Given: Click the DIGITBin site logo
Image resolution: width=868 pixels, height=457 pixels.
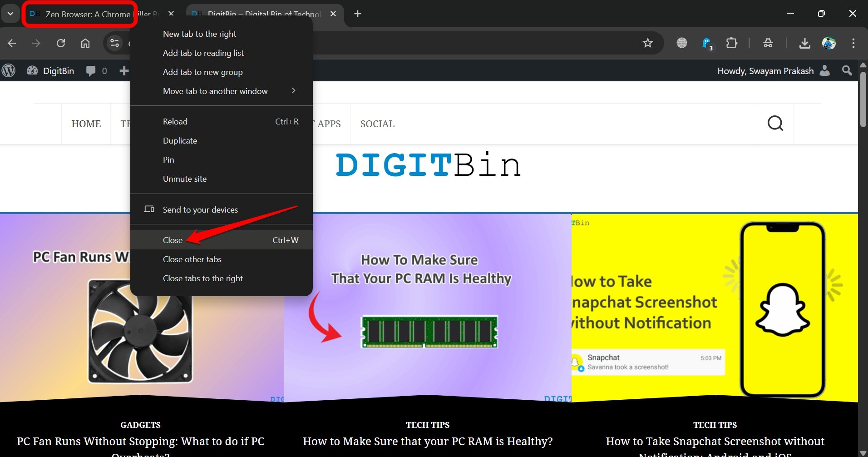Looking at the screenshot, I should click(428, 164).
